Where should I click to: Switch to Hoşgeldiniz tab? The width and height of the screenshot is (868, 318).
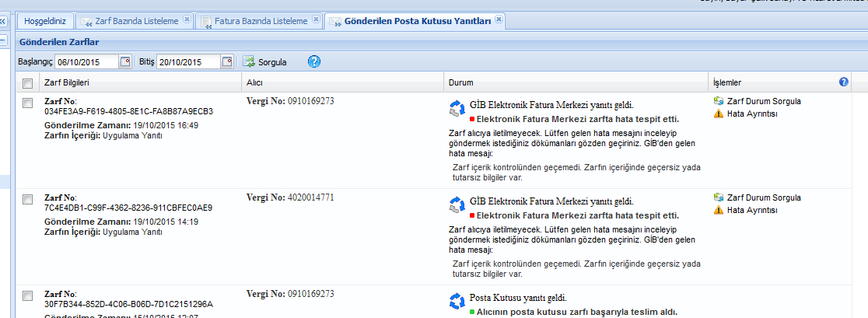(45, 22)
